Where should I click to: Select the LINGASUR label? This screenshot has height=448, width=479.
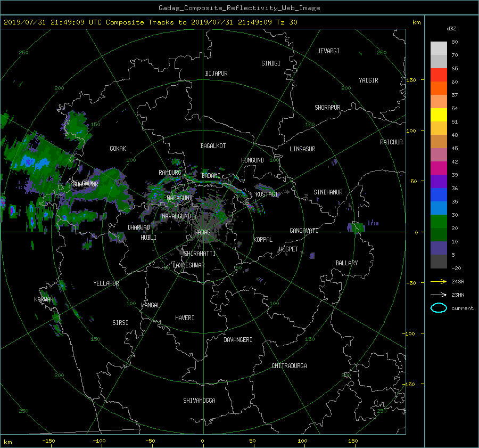(x=302, y=149)
